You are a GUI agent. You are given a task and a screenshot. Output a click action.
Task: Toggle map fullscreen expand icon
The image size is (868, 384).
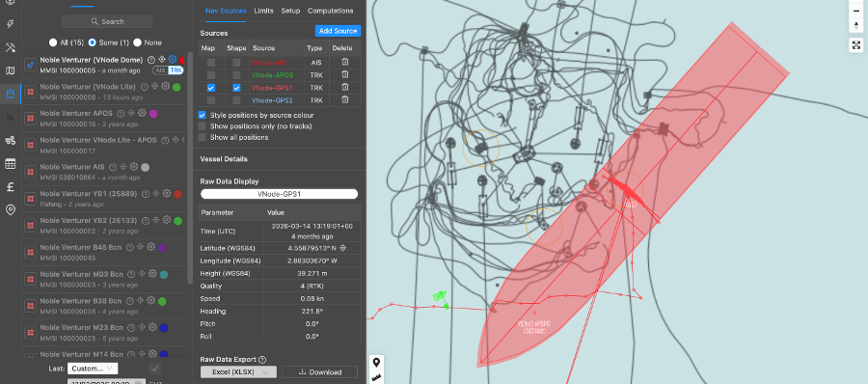tap(855, 45)
